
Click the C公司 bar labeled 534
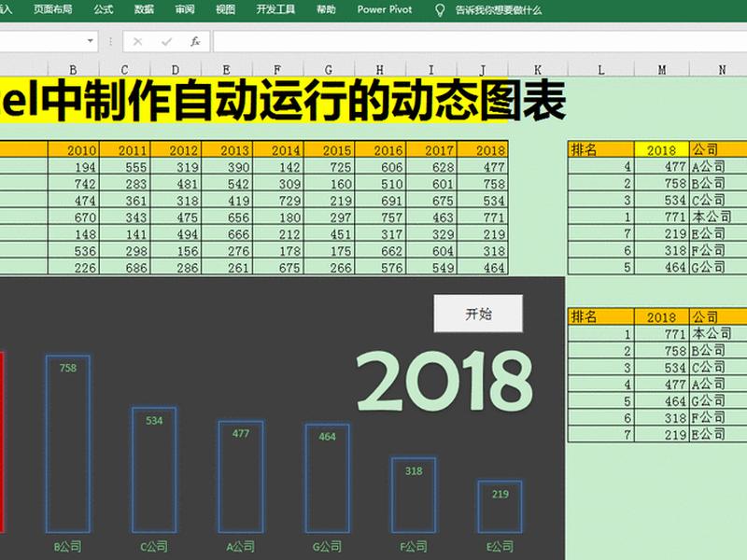154,470
